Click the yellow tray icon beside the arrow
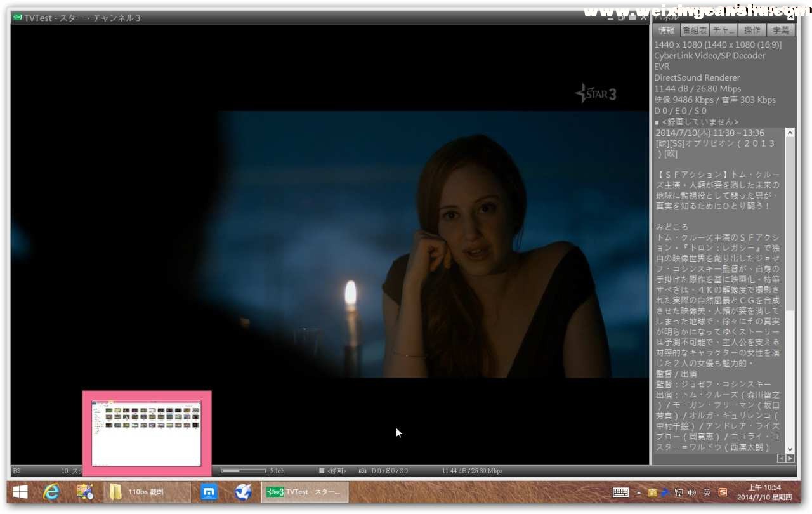 coord(652,492)
